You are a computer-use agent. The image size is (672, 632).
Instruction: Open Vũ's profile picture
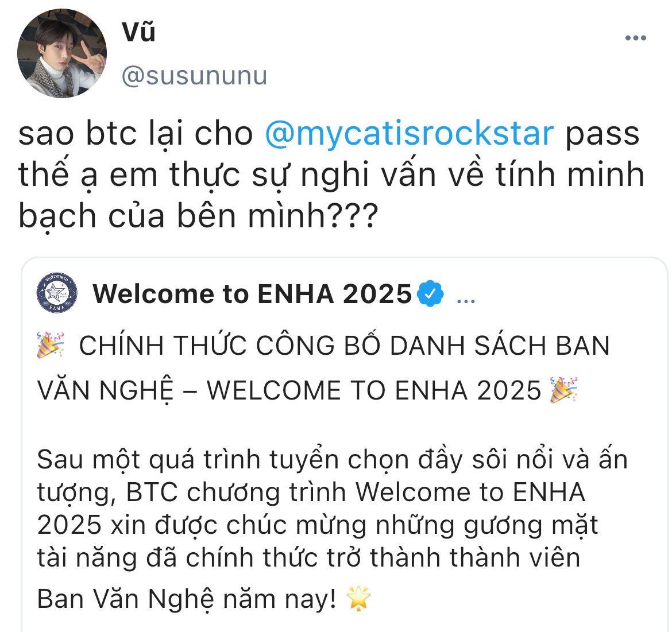61,53
